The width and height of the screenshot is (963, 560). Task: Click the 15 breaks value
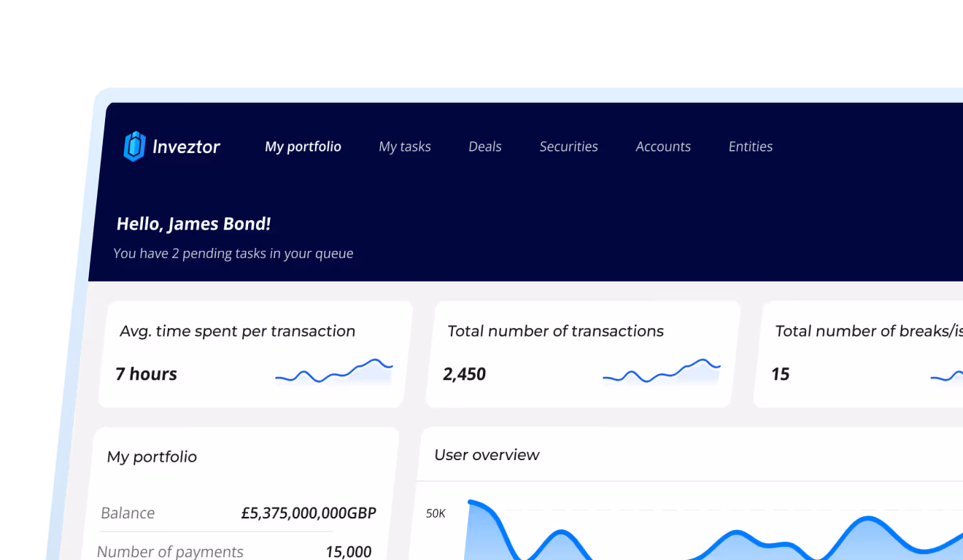click(781, 374)
